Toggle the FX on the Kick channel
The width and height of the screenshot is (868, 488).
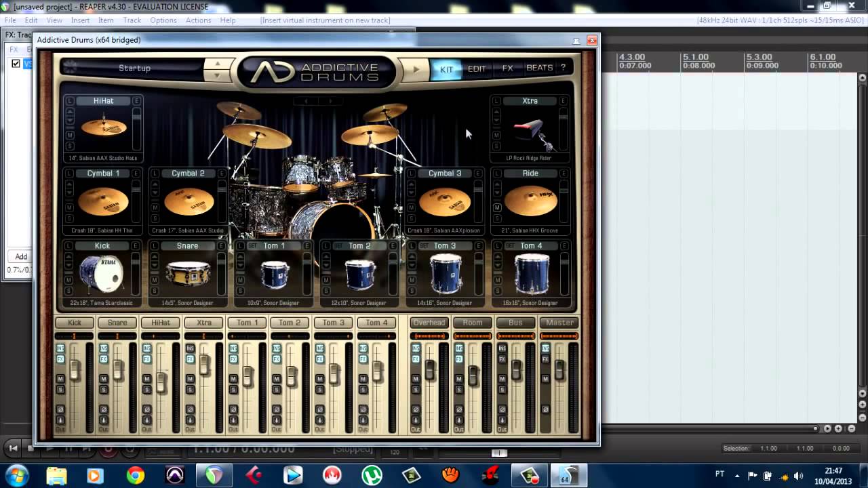coord(60,359)
